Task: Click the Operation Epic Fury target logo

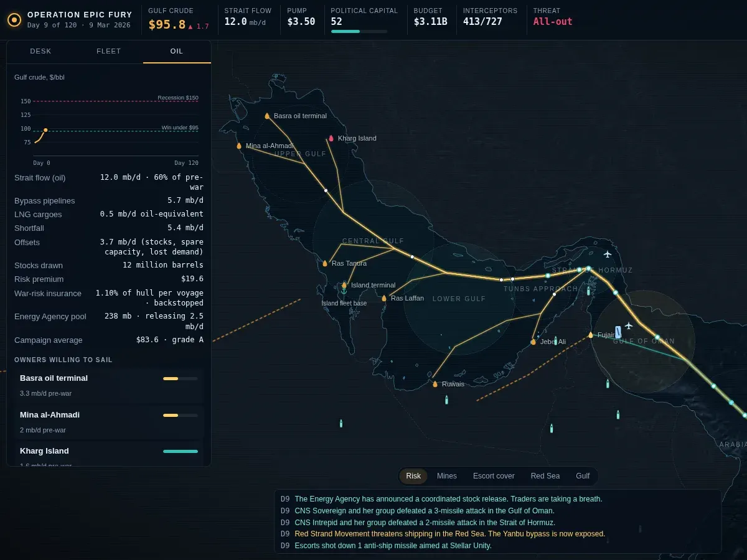Action: coord(14,20)
